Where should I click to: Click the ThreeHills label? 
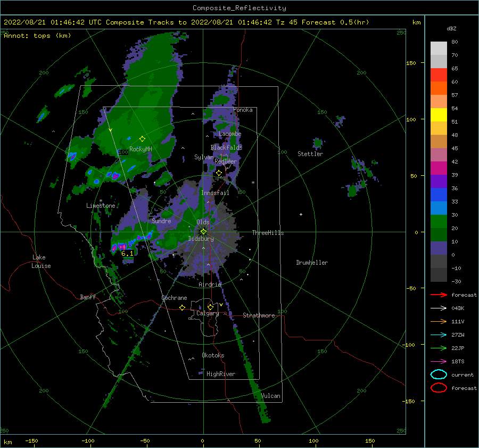click(x=268, y=233)
